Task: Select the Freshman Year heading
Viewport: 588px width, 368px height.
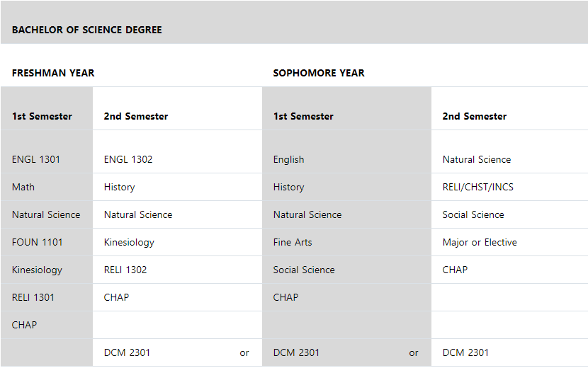Action: coord(53,73)
